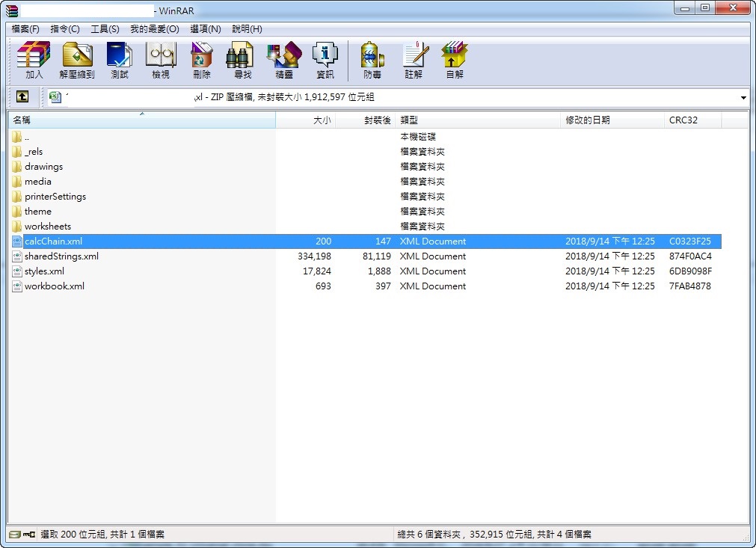
Task: Open the 選項(N) menu
Action: (x=206, y=29)
